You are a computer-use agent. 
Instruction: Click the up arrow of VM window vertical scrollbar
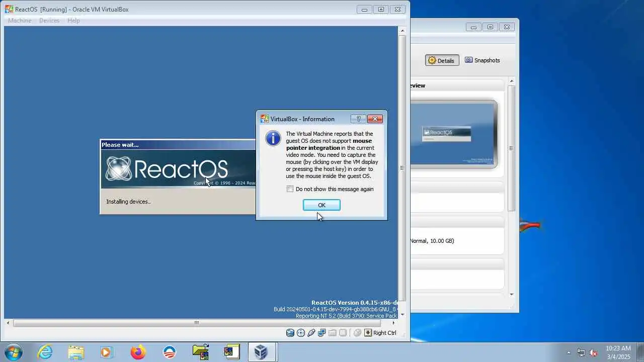(402, 31)
